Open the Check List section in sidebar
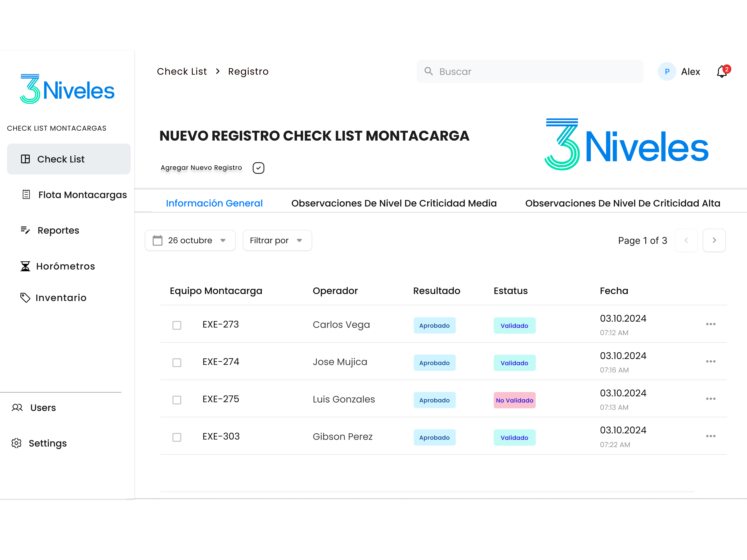747x560 pixels. pyautogui.click(x=61, y=159)
